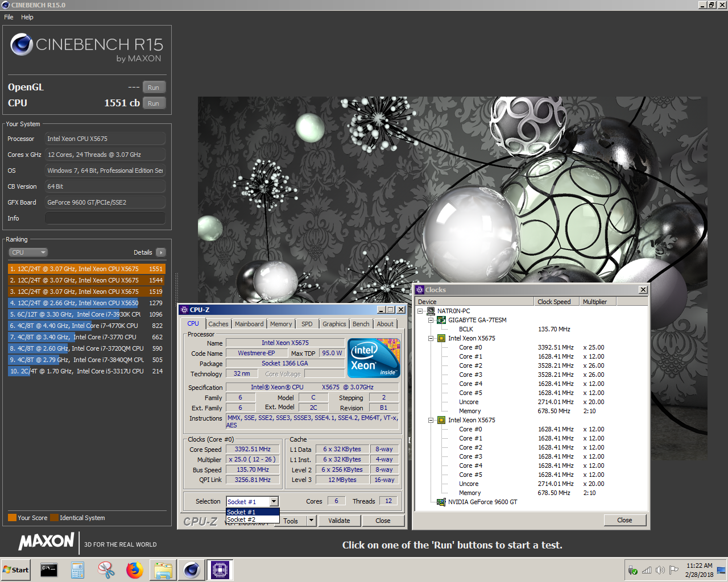
Task: Select ranking entry Xeon X5650 scoring 1279
Action: tap(86, 303)
